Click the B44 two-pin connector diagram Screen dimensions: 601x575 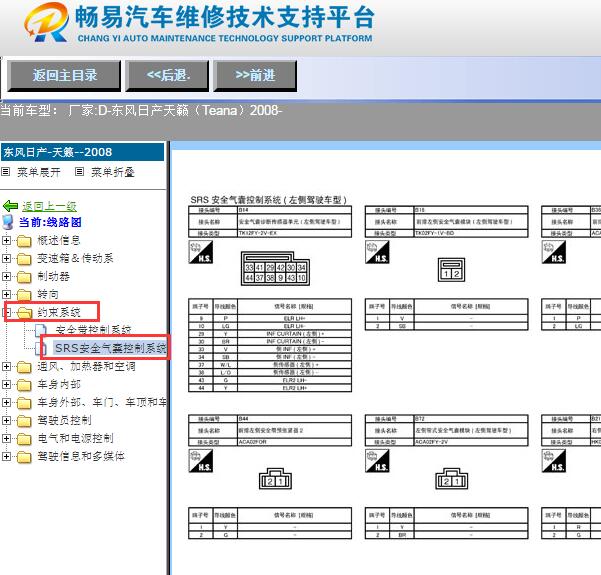275,478
